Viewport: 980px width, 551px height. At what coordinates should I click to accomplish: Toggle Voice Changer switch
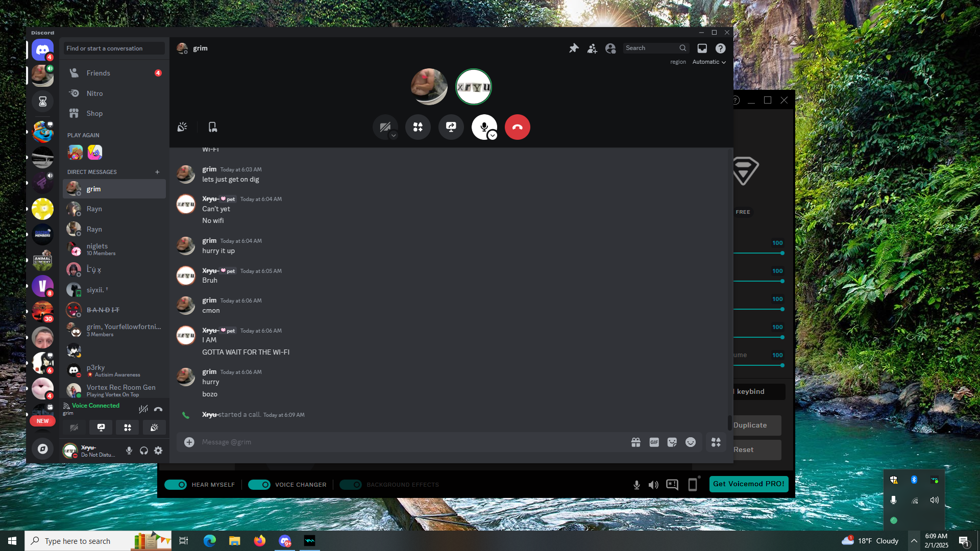coord(259,485)
